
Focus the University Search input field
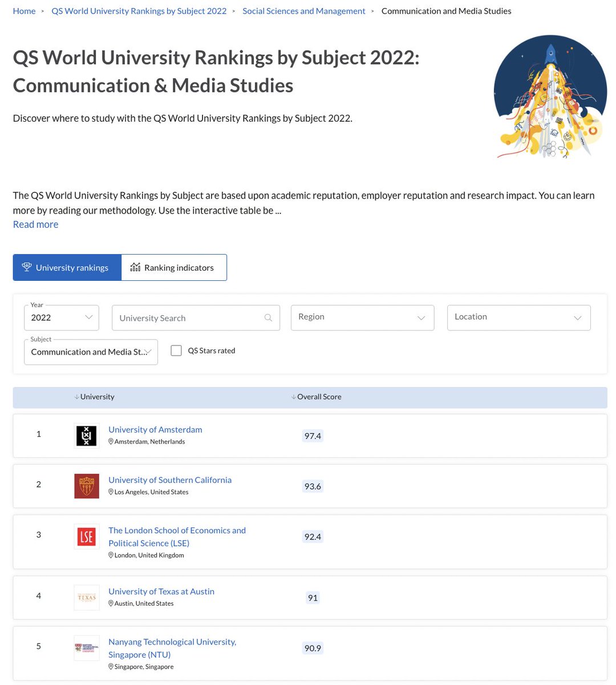pos(196,318)
